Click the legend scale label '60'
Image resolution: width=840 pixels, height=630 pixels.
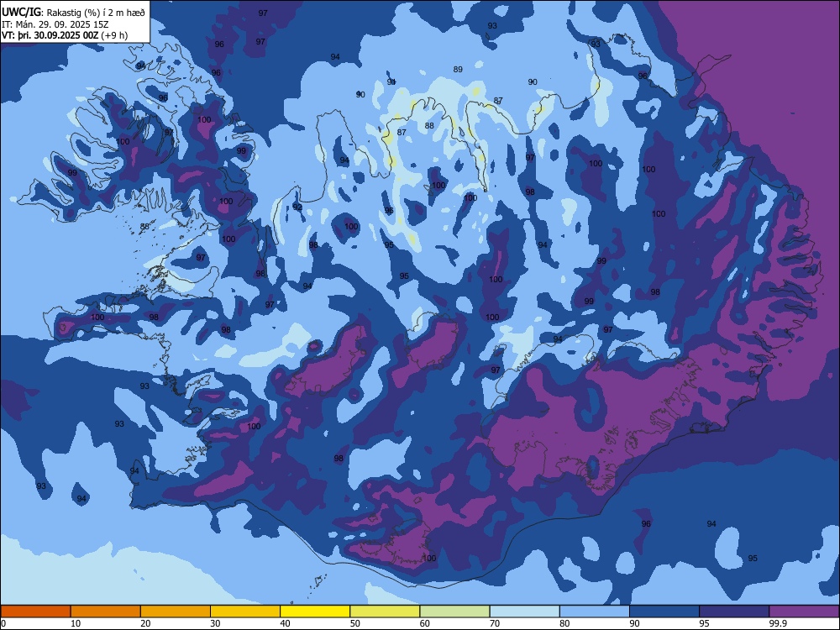(425, 623)
